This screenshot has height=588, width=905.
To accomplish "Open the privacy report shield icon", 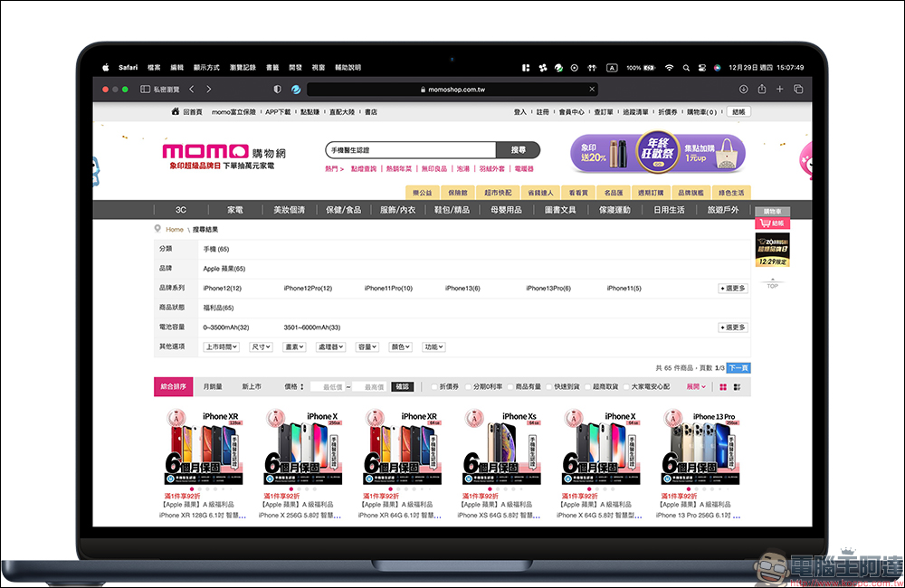I will coord(278,90).
